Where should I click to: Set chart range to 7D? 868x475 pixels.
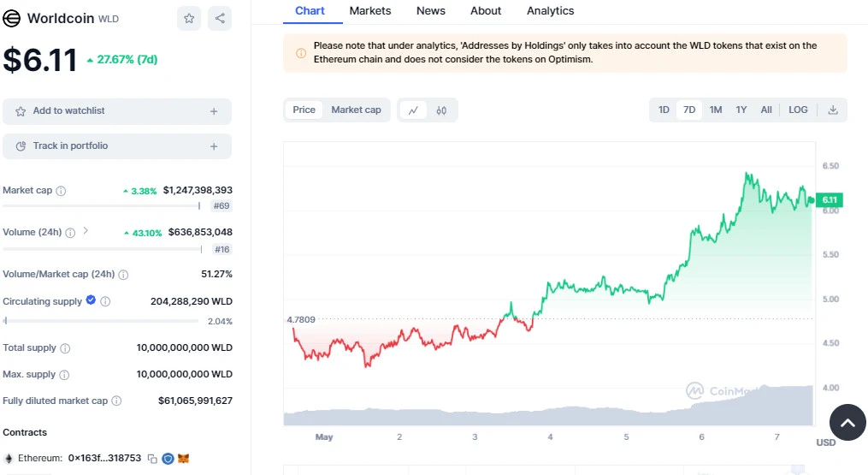pos(689,110)
